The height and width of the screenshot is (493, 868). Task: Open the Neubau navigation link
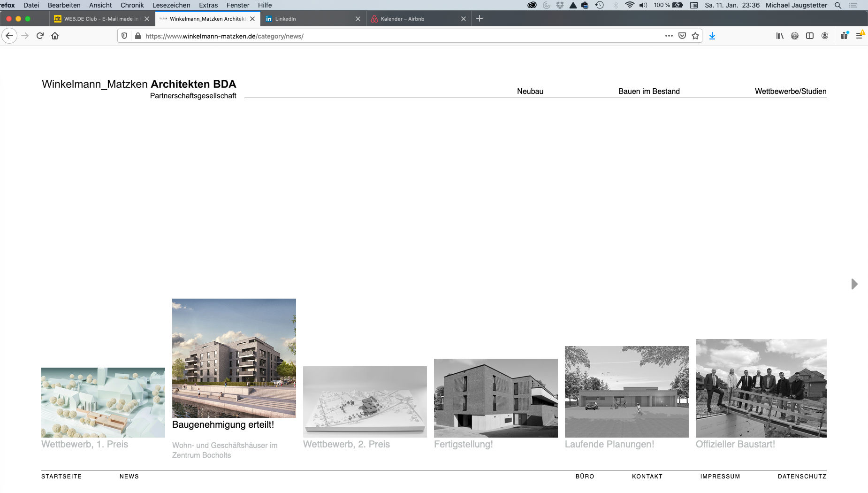tap(530, 91)
